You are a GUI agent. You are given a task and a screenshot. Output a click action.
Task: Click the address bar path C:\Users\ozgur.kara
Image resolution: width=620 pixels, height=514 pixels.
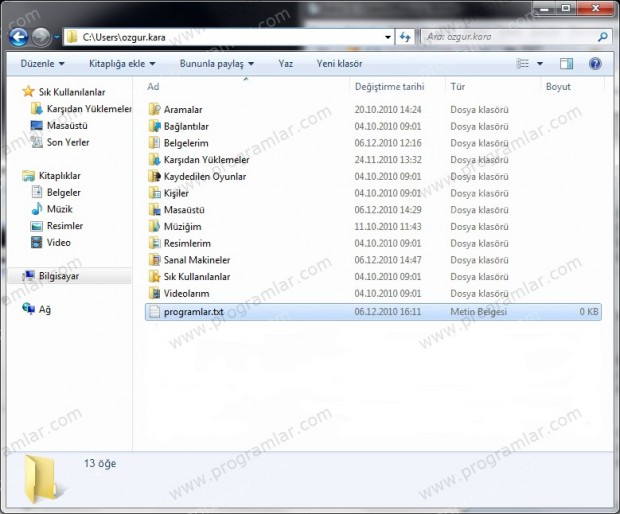(124, 38)
